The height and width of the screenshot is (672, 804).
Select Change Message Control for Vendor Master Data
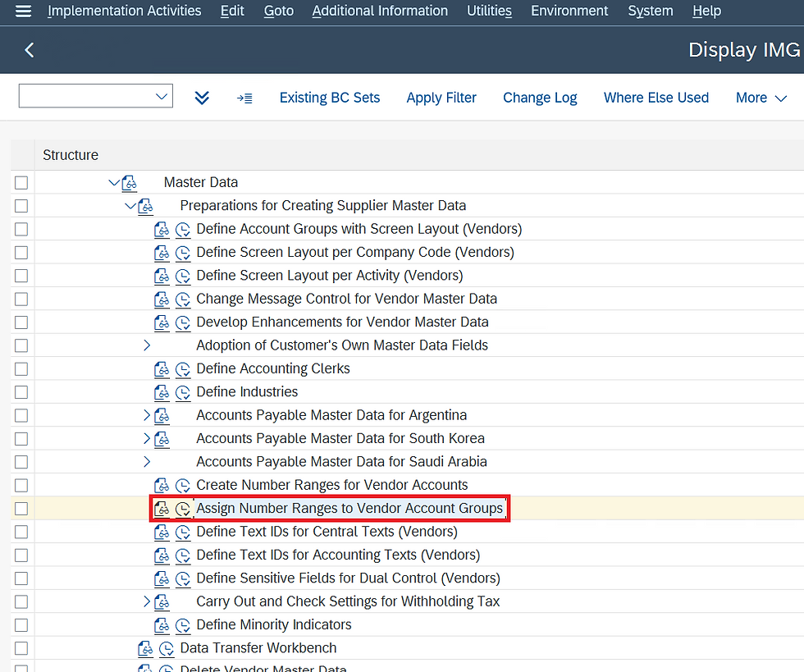(346, 299)
